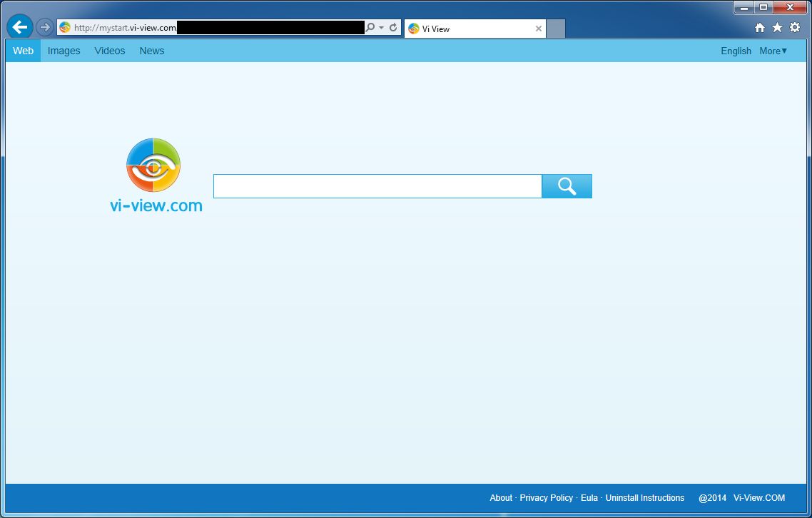Screen dimensions: 812x518
Task: Refresh the page with the reload icon
Action: coord(393,27)
